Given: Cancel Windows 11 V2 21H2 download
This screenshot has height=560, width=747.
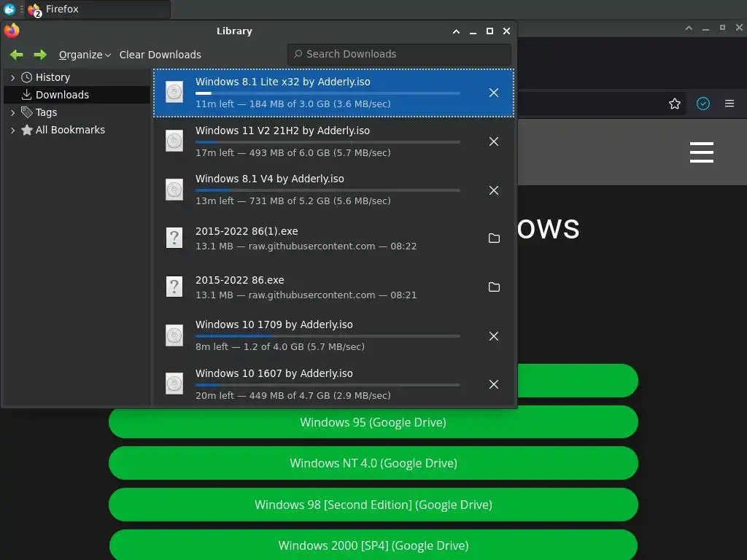Looking at the screenshot, I should (x=494, y=141).
